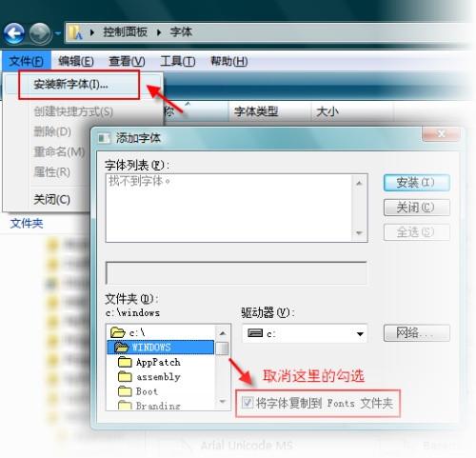Click the Boot folder icon

click(125, 391)
